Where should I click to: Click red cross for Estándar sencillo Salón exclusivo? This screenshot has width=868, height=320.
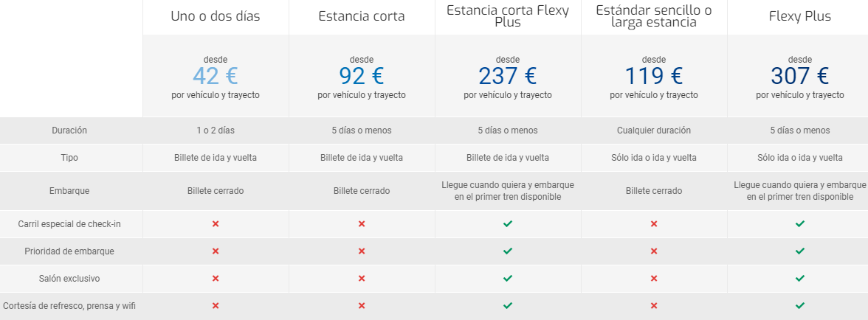click(654, 278)
